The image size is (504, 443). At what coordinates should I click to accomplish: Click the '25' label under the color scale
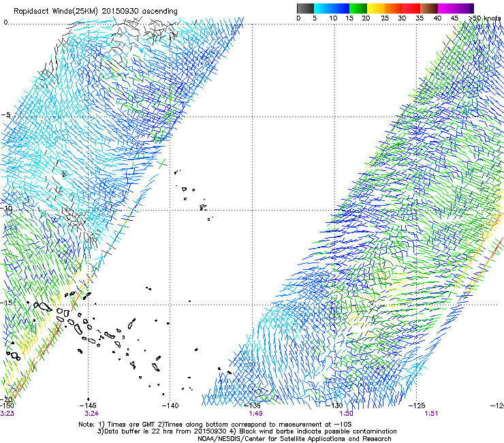coord(384,18)
